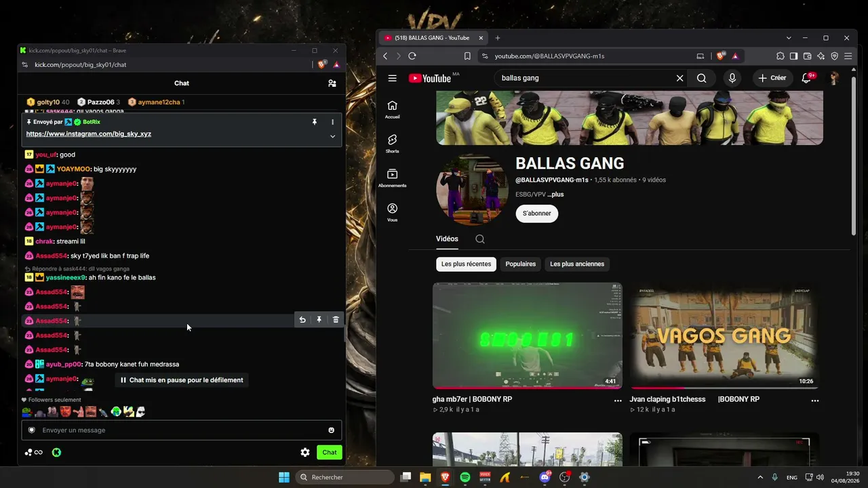Open the YouTube account avatar menu
The width and height of the screenshot is (868, 488).
pos(834,78)
